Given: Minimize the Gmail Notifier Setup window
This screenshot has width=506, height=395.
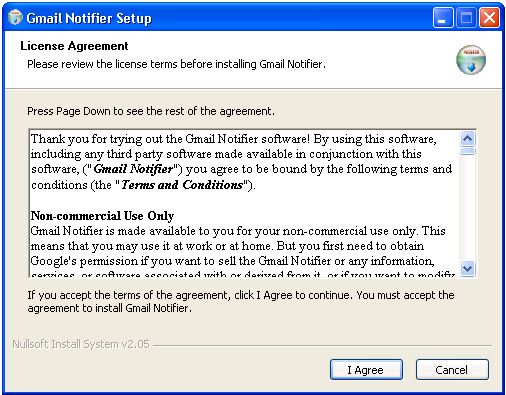Looking at the screenshot, I should pos(443,17).
